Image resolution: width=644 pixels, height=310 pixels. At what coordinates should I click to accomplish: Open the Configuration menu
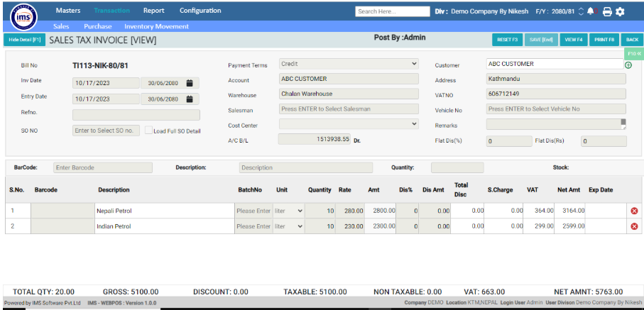click(x=200, y=11)
